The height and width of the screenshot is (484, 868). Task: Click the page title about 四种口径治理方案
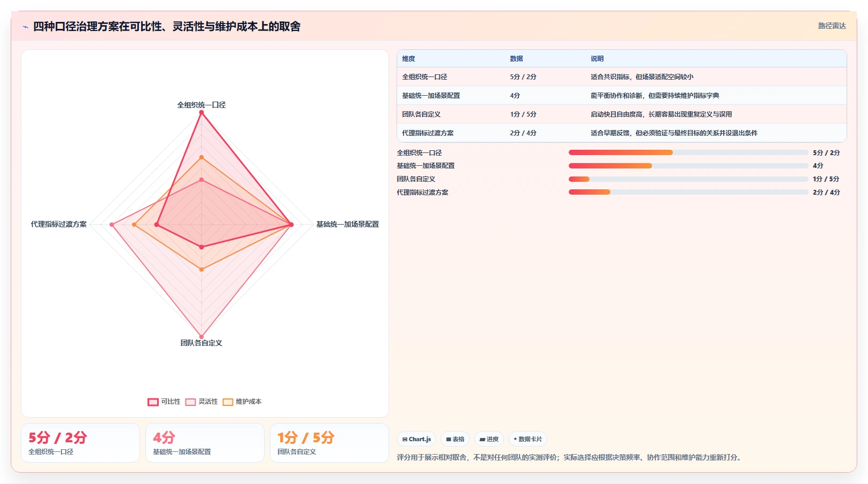[x=167, y=26]
